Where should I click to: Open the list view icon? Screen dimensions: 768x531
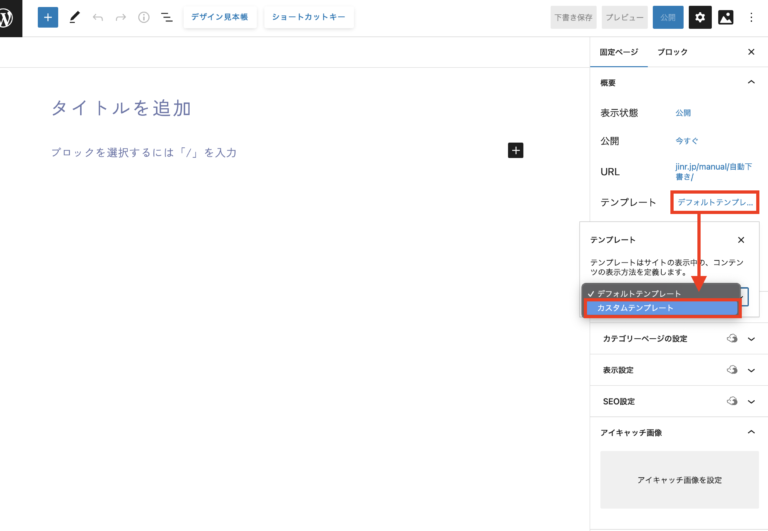click(166, 18)
